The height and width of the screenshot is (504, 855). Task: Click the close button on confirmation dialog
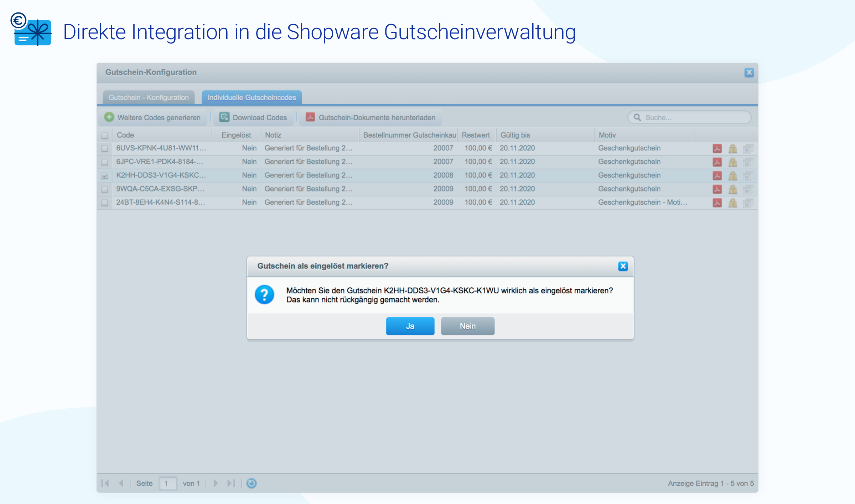[x=623, y=266]
